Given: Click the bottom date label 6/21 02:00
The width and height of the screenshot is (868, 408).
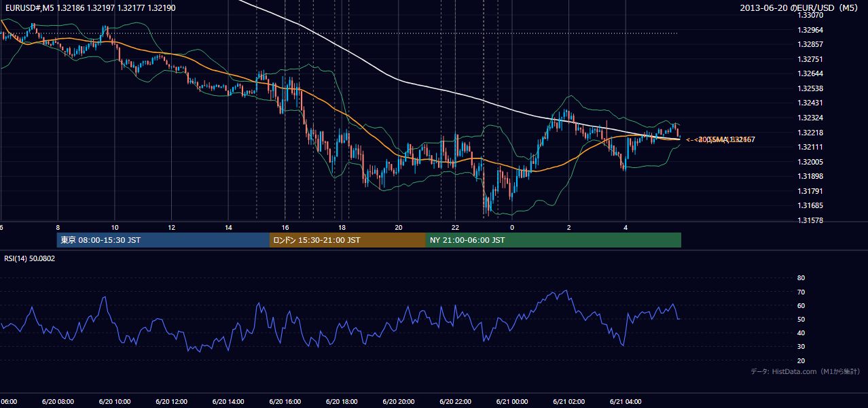Looking at the screenshot, I should point(569,402).
